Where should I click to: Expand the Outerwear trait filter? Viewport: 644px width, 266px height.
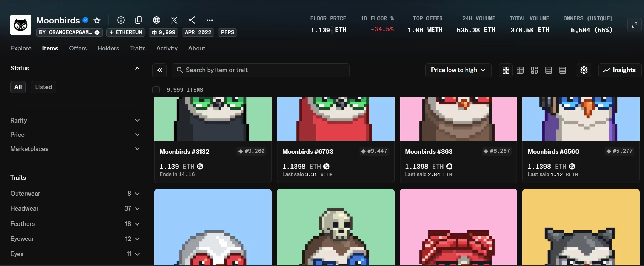[75, 194]
